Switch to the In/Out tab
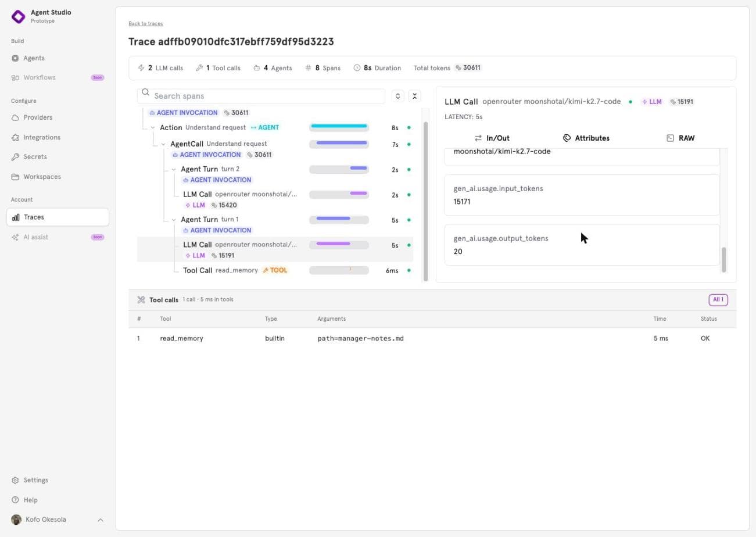Viewport: 756px width, 537px height. (x=492, y=138)
